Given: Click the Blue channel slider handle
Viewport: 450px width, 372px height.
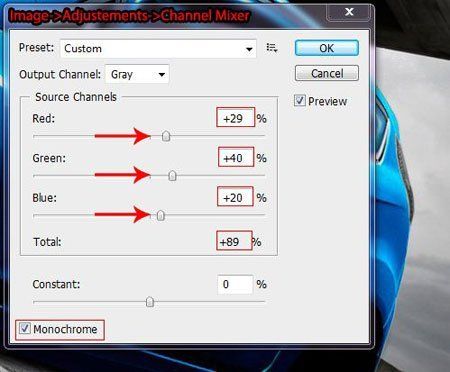Looking at the screenshot, I should [161, 215].
